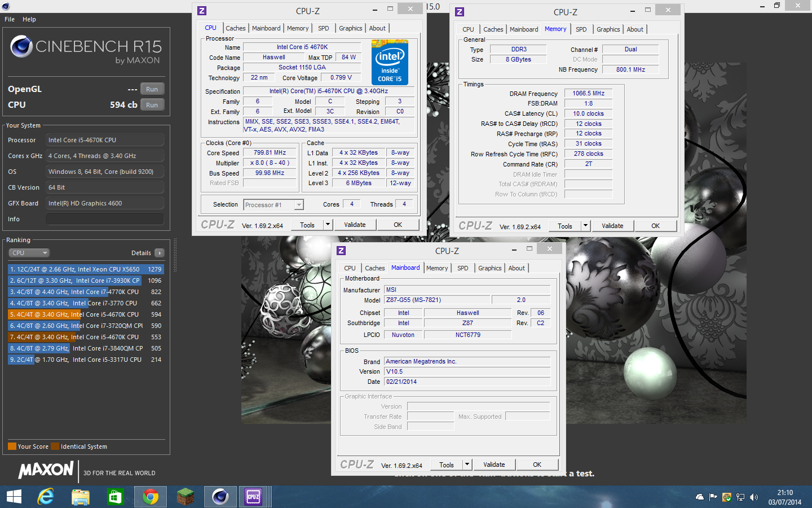Click Tools button in Memory window
This screenshot has width=812, height=508.
point(565,226)
